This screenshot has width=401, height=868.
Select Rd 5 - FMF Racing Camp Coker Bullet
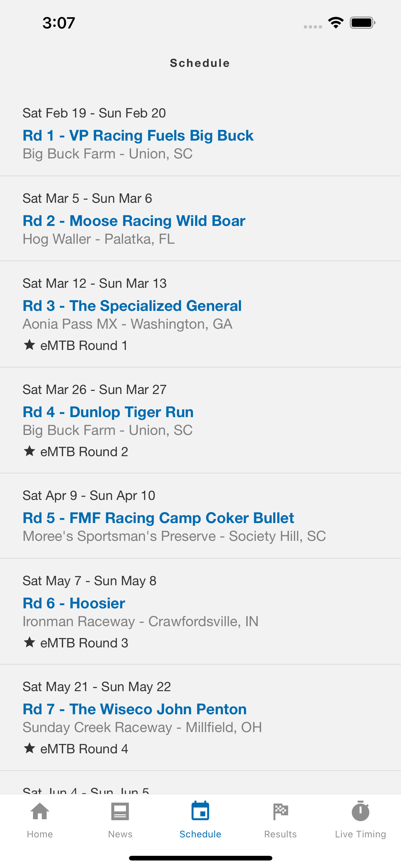(x=158, y=518)
